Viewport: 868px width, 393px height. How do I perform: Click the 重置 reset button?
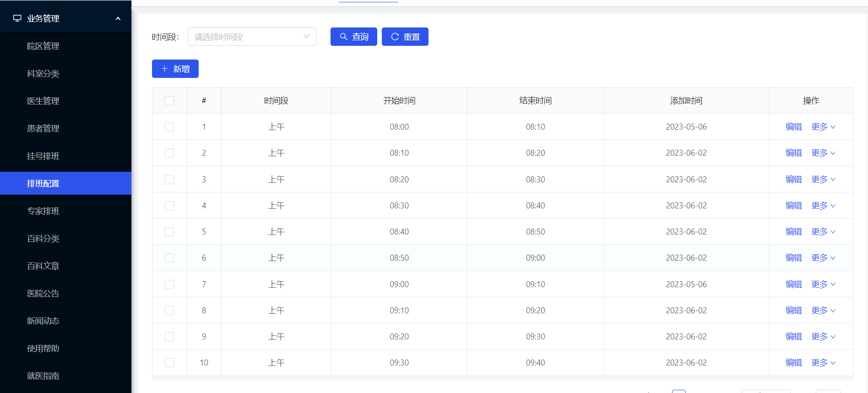click(x=405, y=37)
